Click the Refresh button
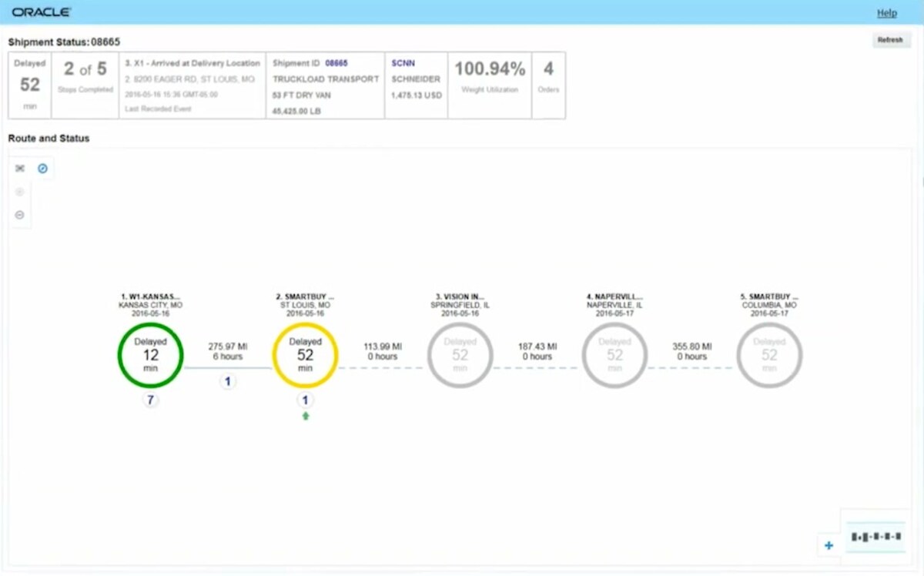 (891, 39)
